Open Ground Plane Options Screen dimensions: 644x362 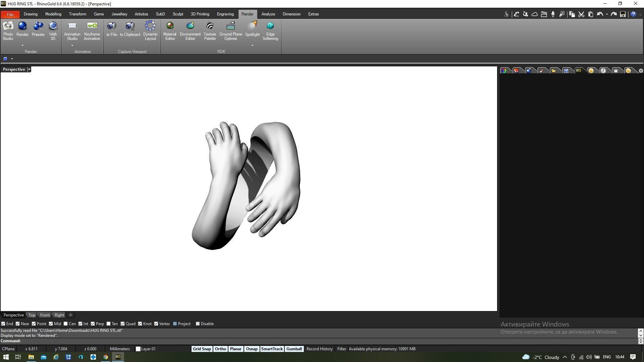click(x=231, y=31)
